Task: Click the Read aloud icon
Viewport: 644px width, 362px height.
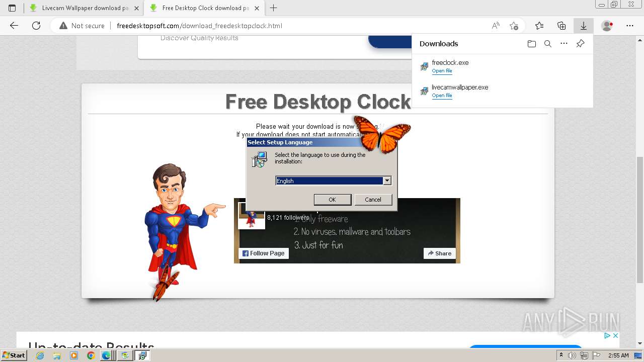Action: coord(496,26)
